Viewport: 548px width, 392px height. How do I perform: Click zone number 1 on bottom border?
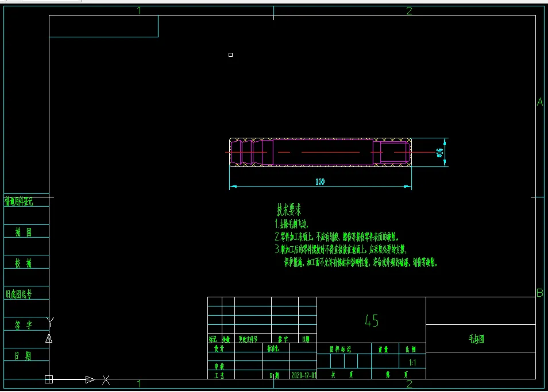pyautogui.click(x=140, y=383)
